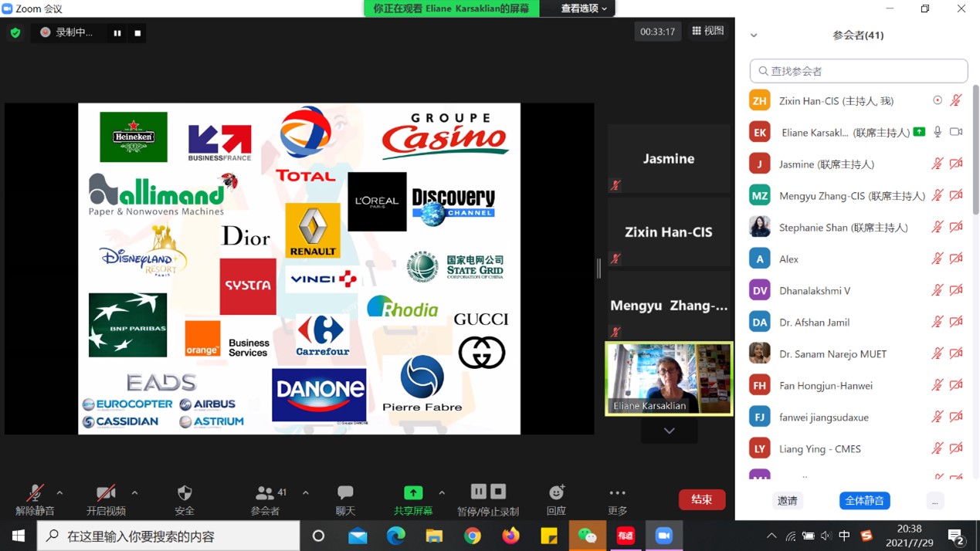Expand audio options arrow beside 解除静音

click(x=59, y=492)
